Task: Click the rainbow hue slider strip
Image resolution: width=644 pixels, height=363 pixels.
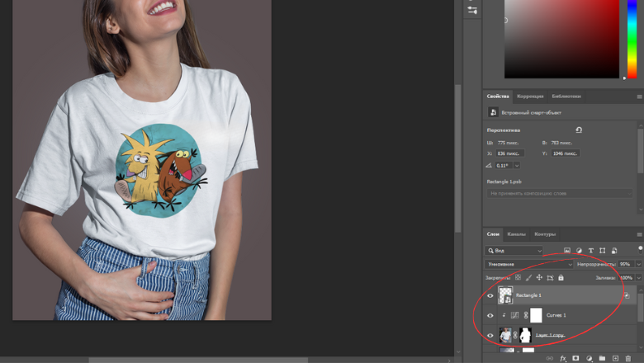Action: coord(632,37)
